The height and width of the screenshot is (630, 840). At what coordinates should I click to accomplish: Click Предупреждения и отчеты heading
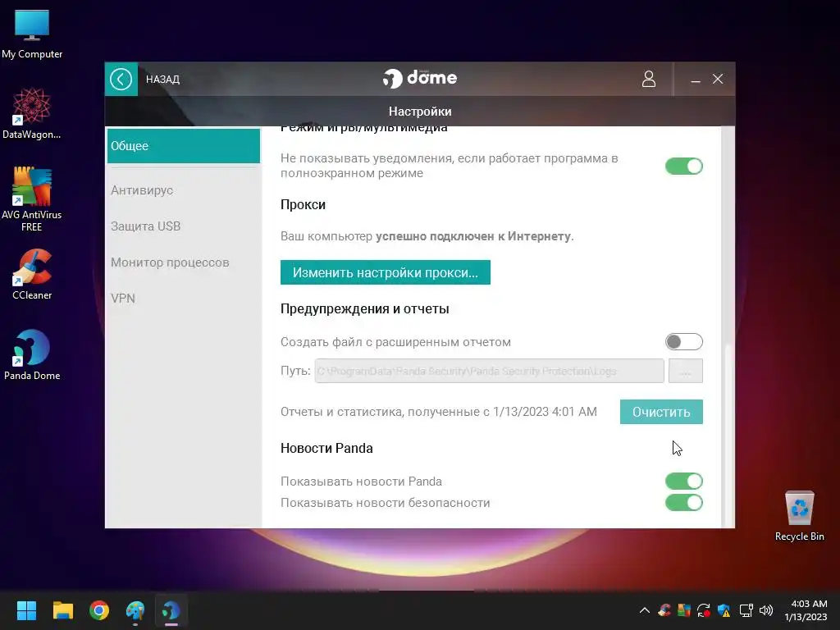365,308
